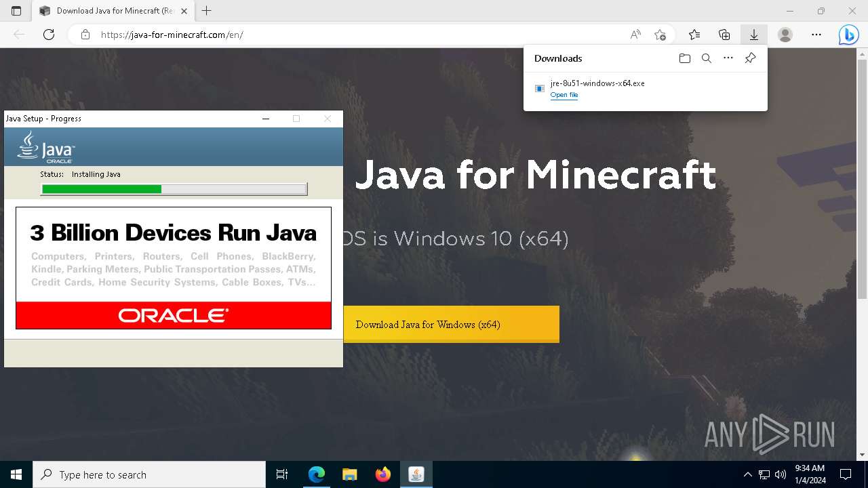The image size is (868, 488).
Task: Open Microsoft Edge from taskbar
Action: [317, 474]
